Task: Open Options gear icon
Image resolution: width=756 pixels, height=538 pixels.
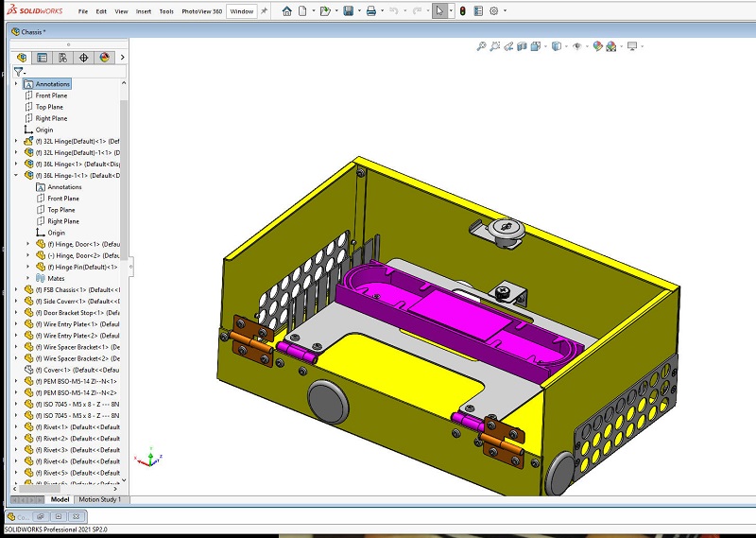Action: (493, 11)
